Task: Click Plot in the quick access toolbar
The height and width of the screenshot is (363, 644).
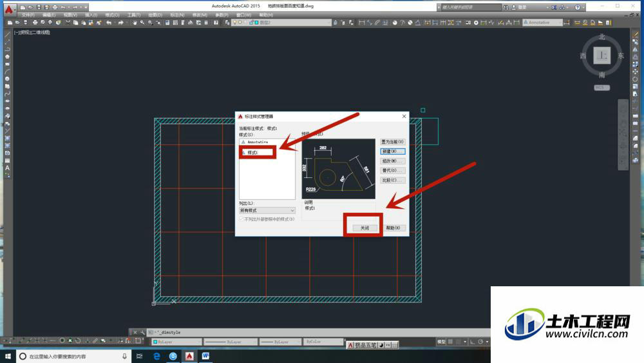Action: [55, 7]
